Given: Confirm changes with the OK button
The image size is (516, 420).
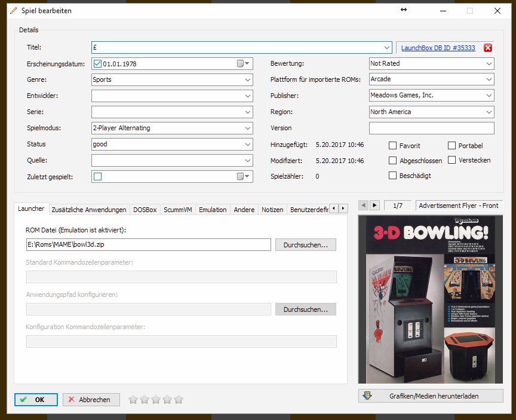Looking at the screenshot, I should pyautogui.click(x=36, y=400).
